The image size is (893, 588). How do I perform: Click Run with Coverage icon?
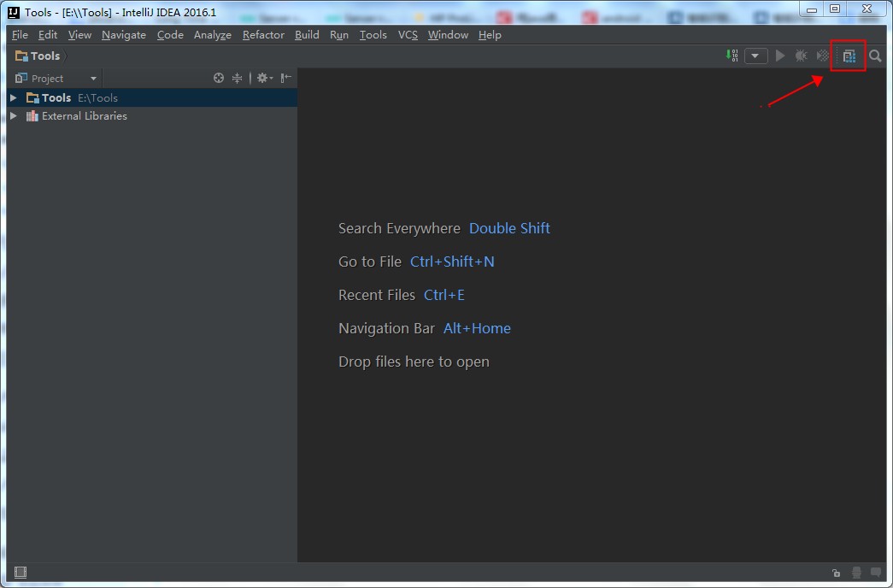822,56
